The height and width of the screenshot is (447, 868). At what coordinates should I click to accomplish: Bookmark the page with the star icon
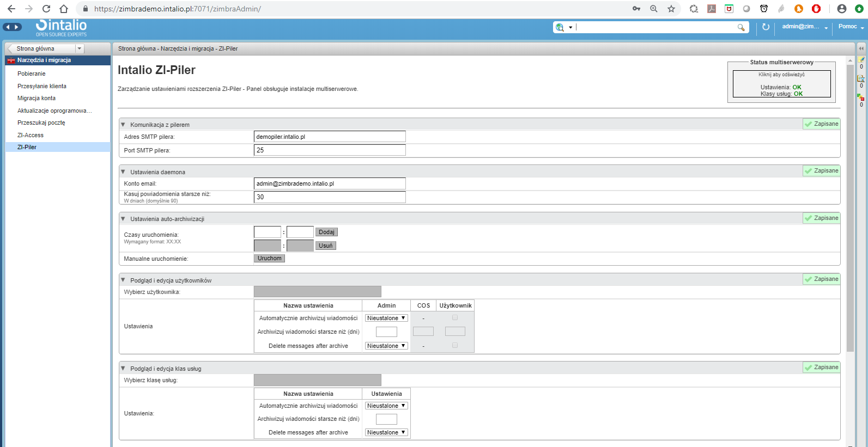671,9
